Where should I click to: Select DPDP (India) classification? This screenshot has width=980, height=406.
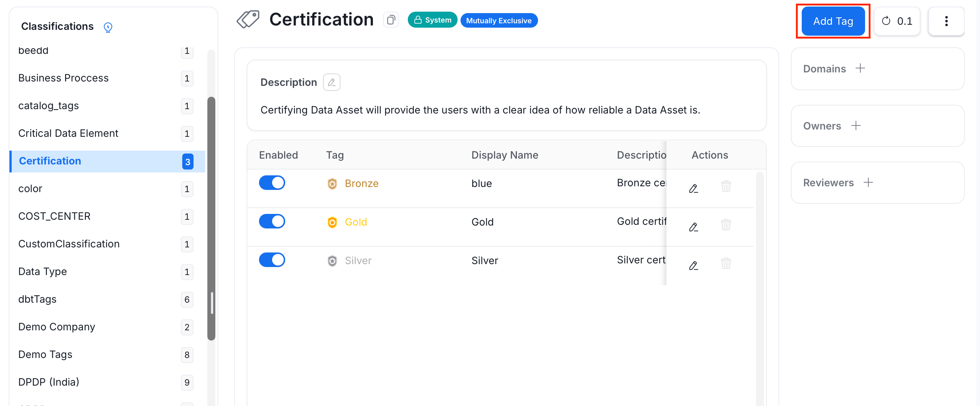click(x=107, y=382)
